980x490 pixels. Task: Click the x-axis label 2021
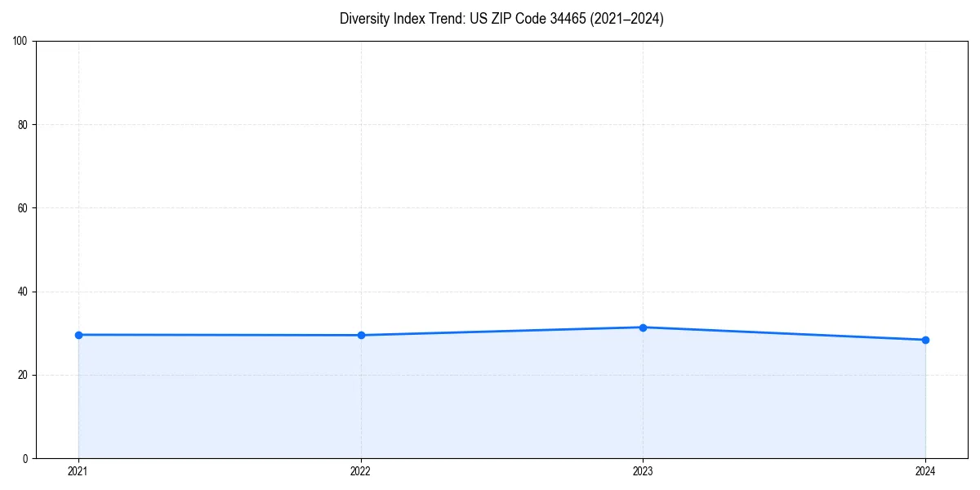[x=78, y=471]
